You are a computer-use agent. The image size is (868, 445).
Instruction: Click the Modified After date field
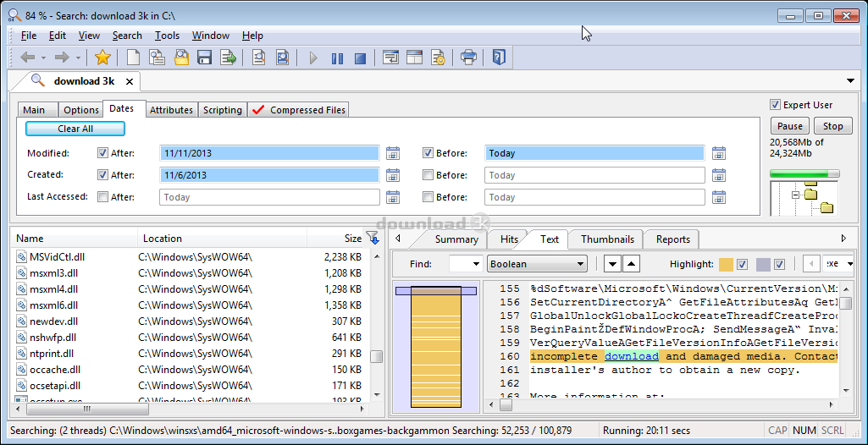(x=269, y=153)
